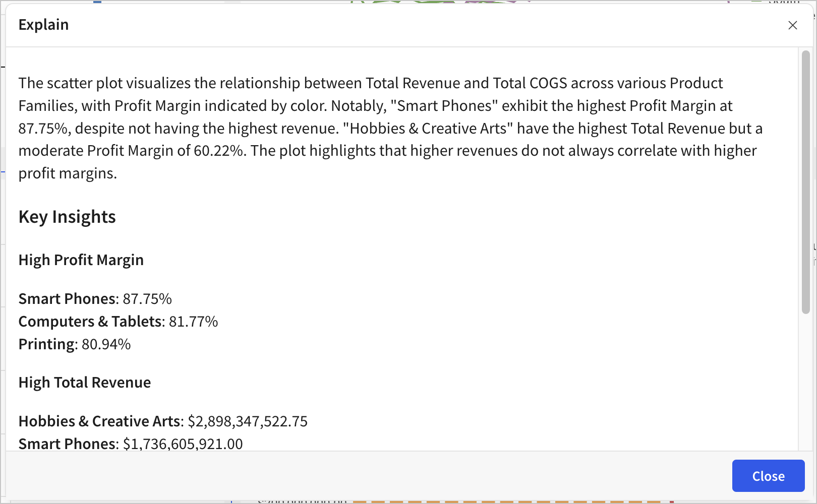The width and height of the screenshot is (817, 504).
Task: Click the Computers & Tablets label
Action: point(91,322)
